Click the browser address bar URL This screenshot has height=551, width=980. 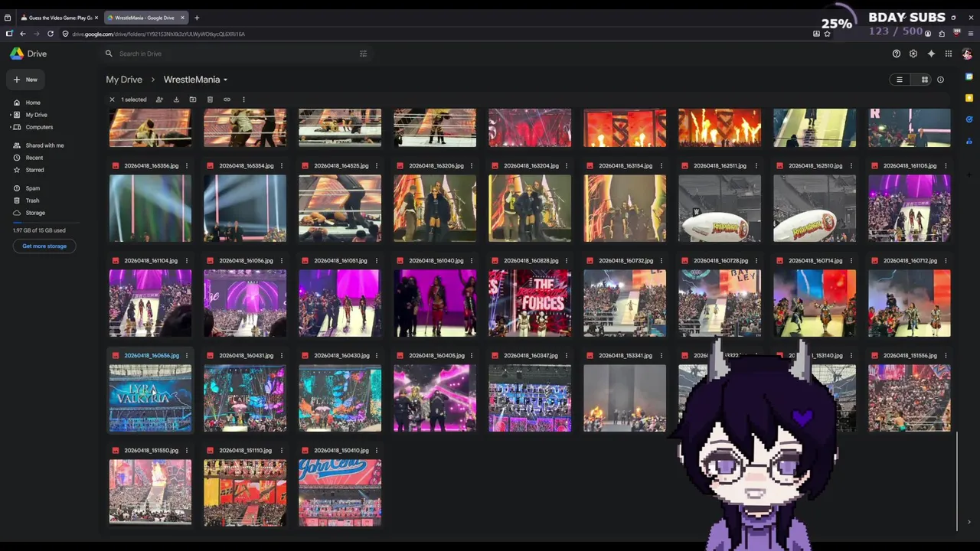(158, 34)
